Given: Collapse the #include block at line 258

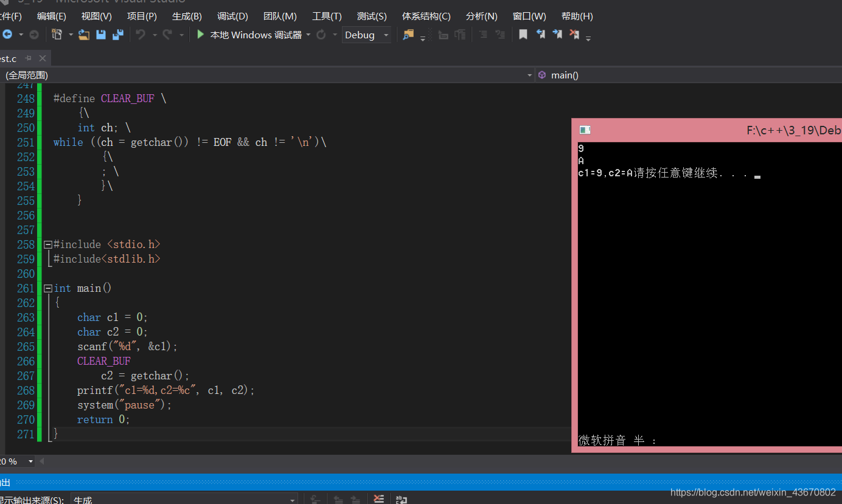Looking at the screenshot, I should 48,244.
